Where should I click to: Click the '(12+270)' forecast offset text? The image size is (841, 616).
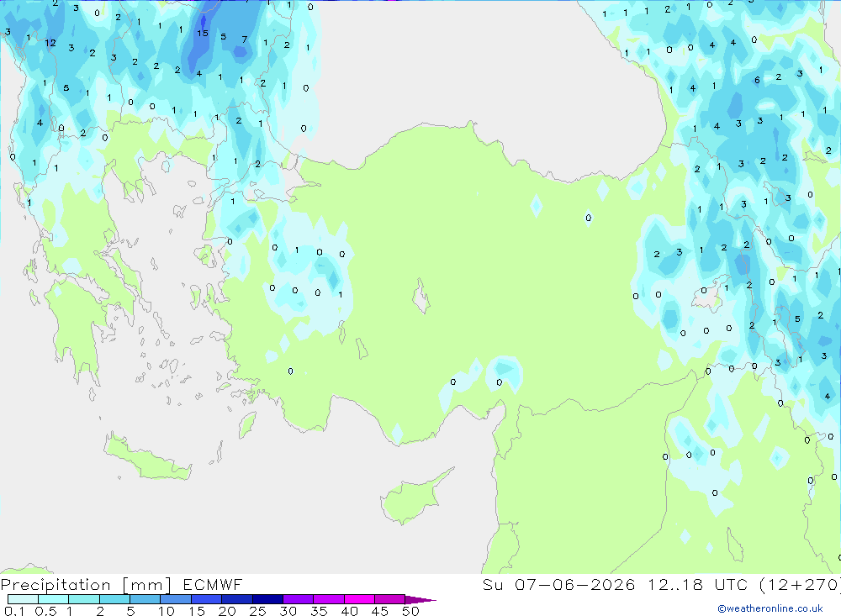point(801,584)
